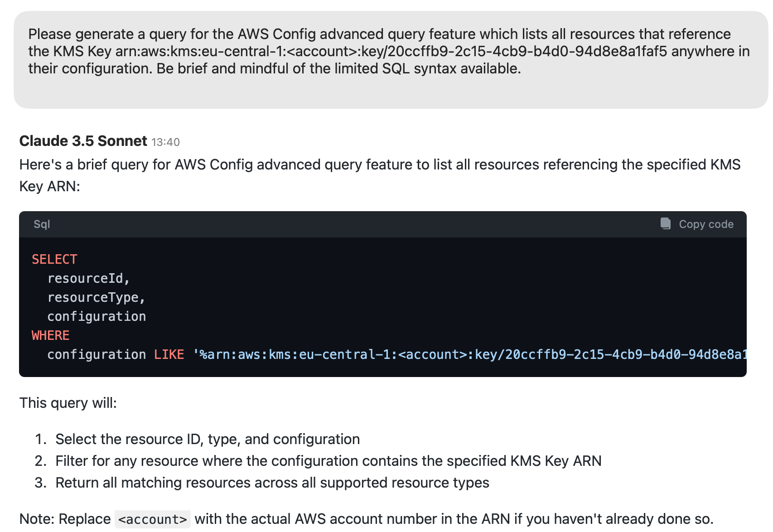Click the inline <account> code snippet in note

coord(152,519)
